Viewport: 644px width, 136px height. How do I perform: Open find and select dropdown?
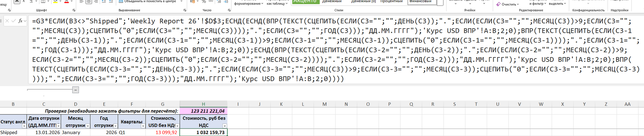558,3
